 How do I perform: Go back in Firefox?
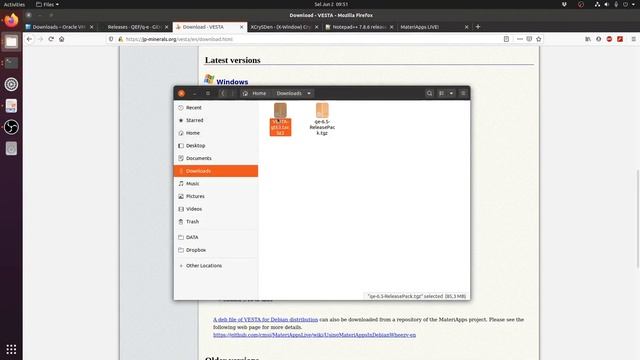click(x=29, y=39)
